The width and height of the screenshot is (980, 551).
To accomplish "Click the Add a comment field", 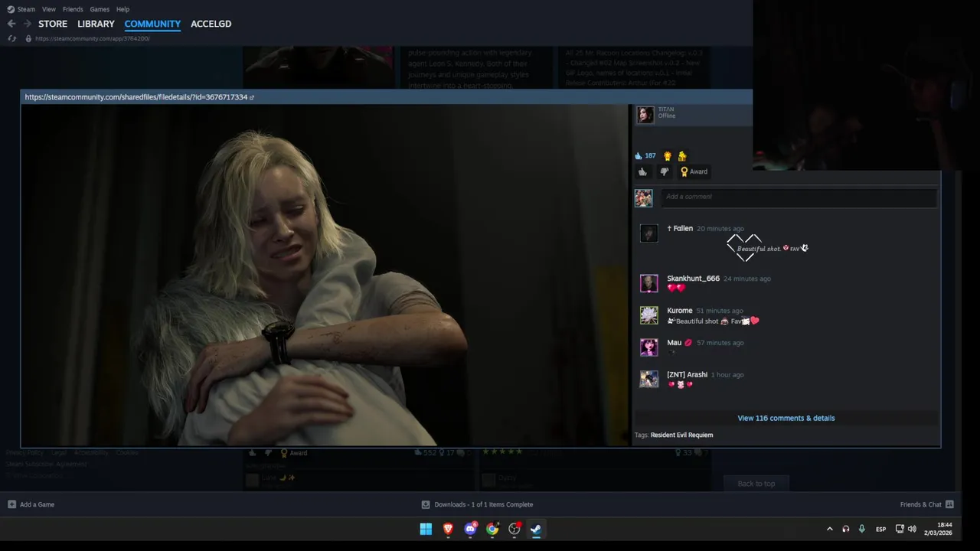I will tap(799, 197).
